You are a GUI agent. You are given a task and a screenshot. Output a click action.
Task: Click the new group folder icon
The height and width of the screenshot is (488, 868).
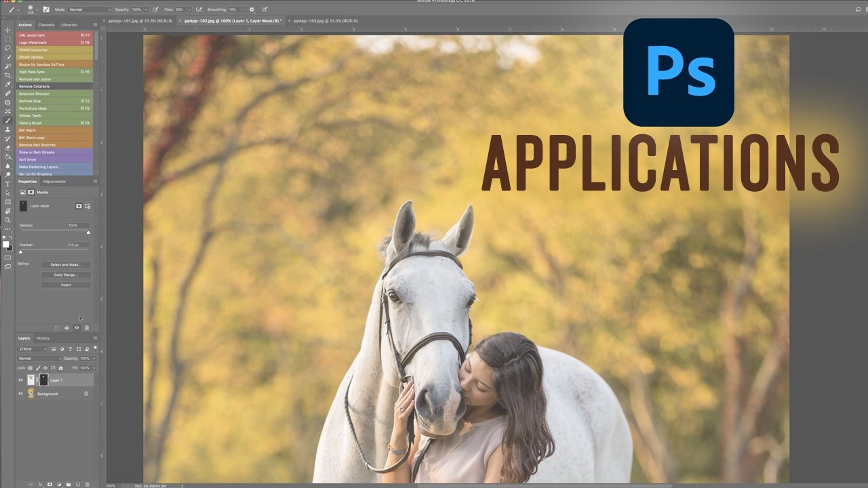(x=68, y=484)
